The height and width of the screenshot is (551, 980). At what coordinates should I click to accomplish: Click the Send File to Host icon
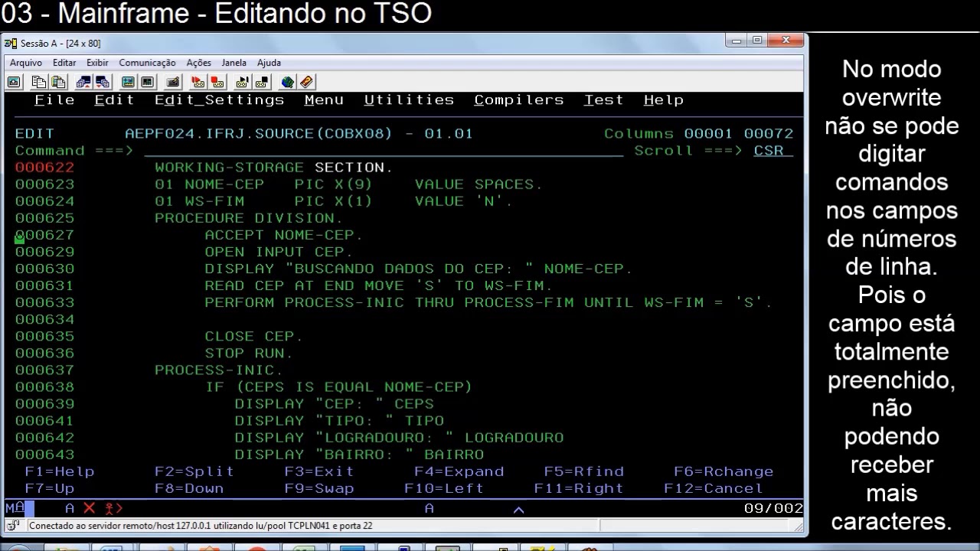pyautogui.click(x=83, y=82)
